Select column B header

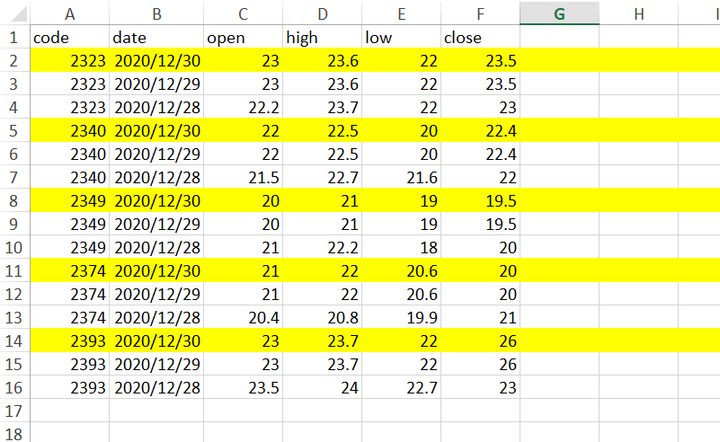point(157,14)
